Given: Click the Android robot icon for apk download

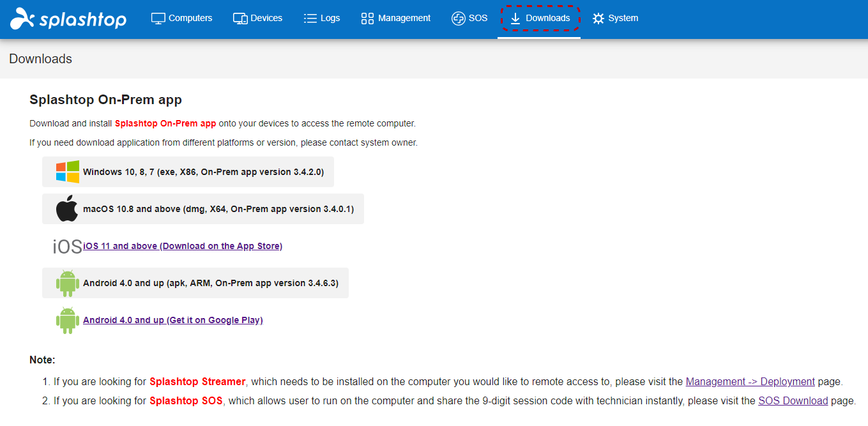Looking at the screenshot, I should (66, 283).
